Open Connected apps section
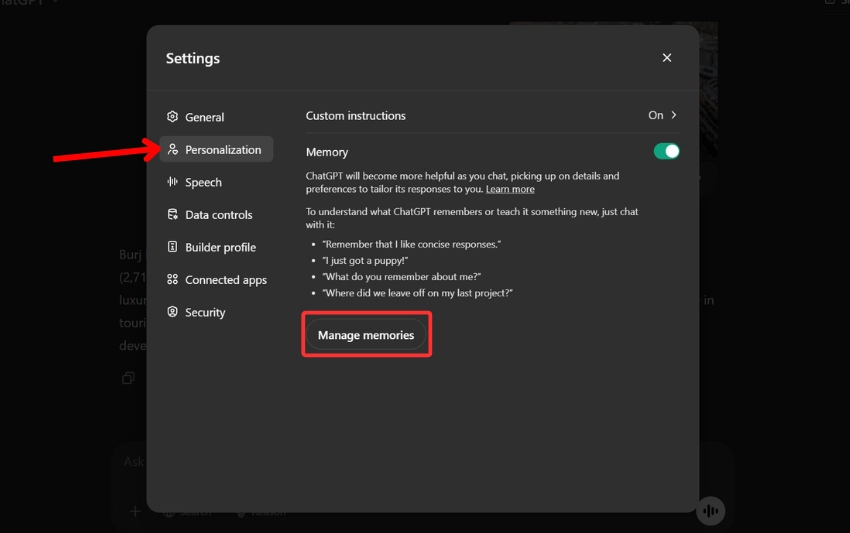 pos(216,280)
